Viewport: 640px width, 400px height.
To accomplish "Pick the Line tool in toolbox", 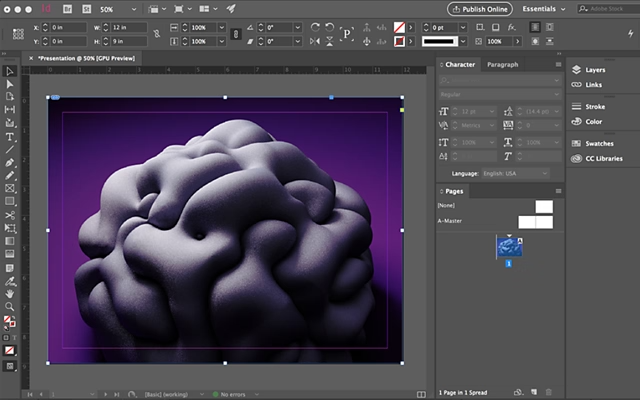I will click(10, 149).
